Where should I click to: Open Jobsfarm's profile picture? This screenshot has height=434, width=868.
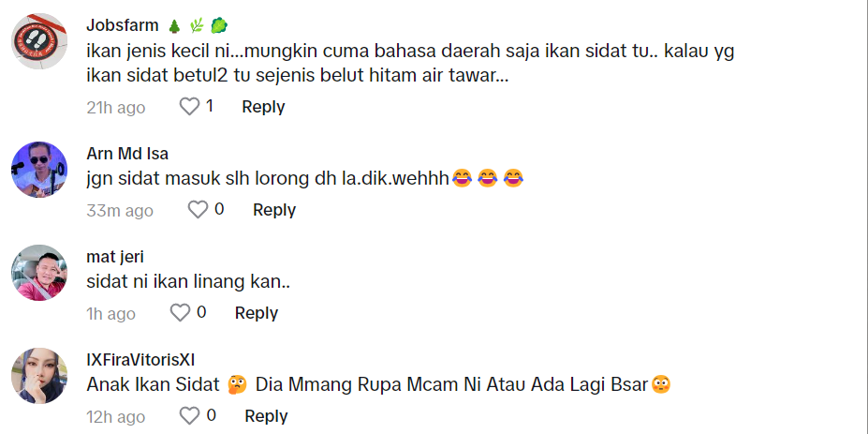[x=39, y=41]
